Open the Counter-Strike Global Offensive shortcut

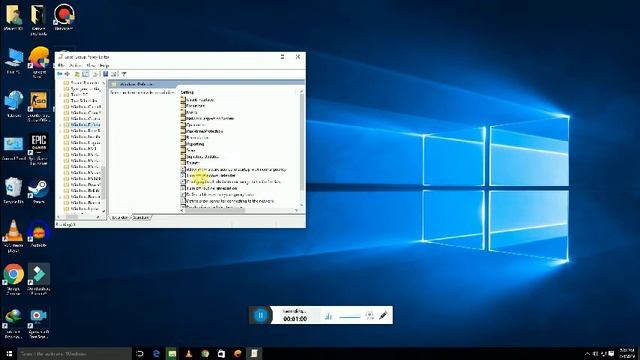38,106
